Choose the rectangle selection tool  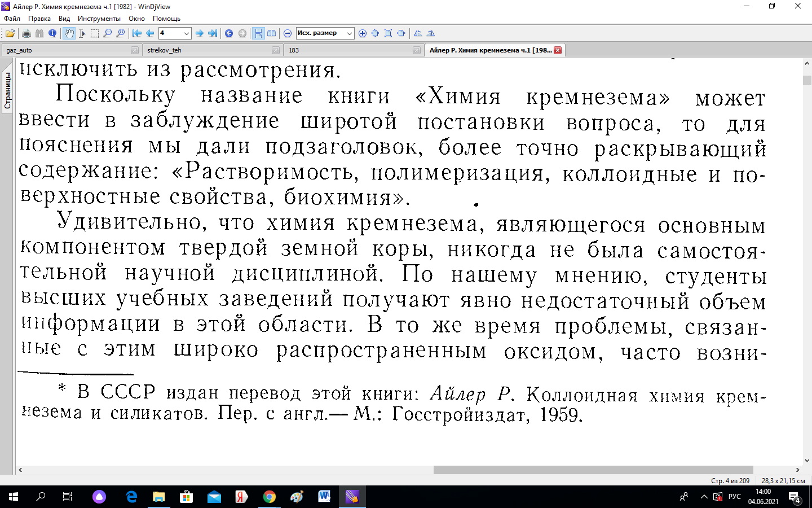pyautogui.click(x=95, y=33)
